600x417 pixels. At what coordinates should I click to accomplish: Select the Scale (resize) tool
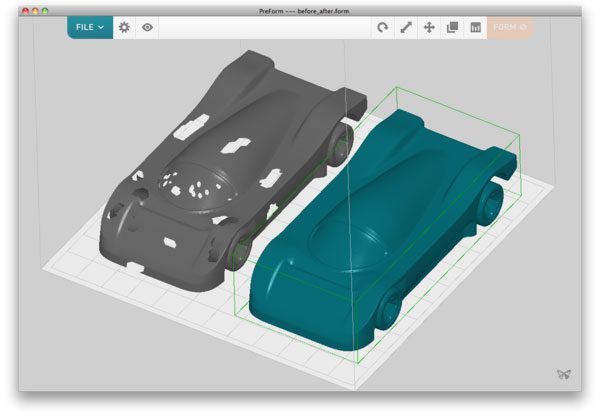[406, 27]
